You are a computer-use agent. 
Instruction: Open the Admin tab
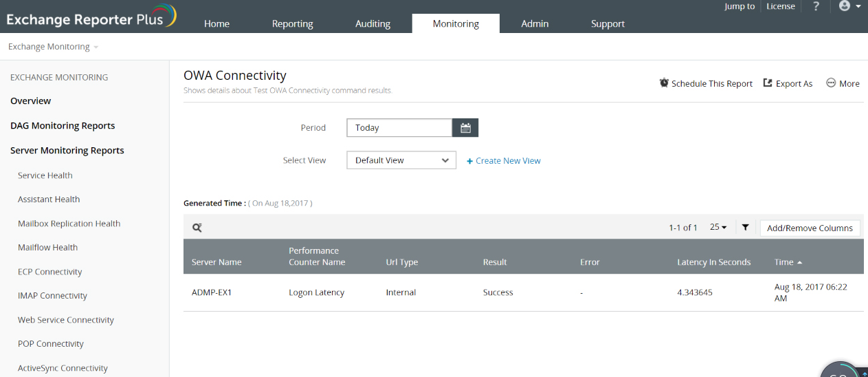tap(535, 23)
